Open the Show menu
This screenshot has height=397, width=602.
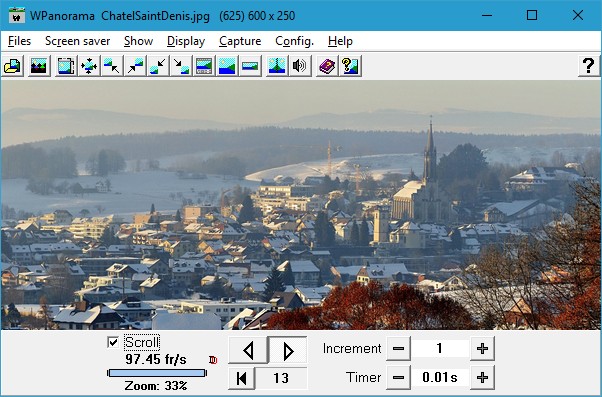coord(139,41)
